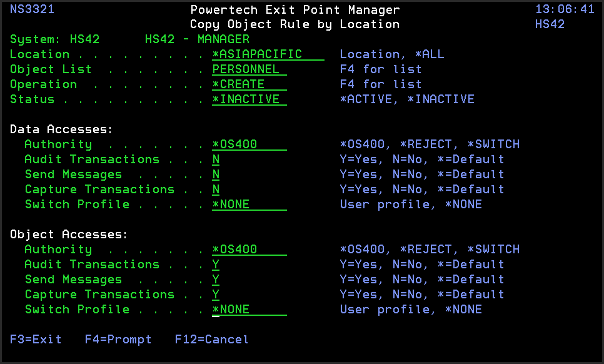Image resolution: width=604 pixels, height=364 pixels.
Task: Click 'F4 for list' hint beside Object List
Action: coord(381,69)
